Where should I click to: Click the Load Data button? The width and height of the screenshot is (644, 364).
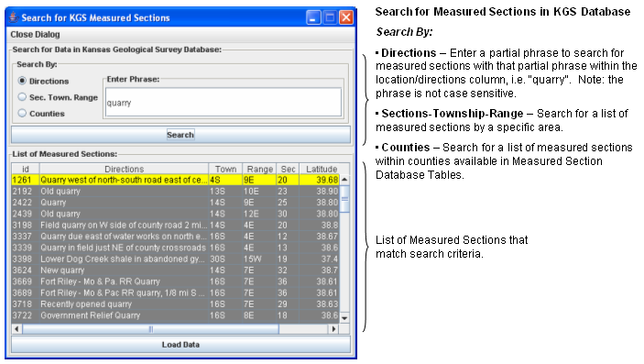(x=180, y=345)
